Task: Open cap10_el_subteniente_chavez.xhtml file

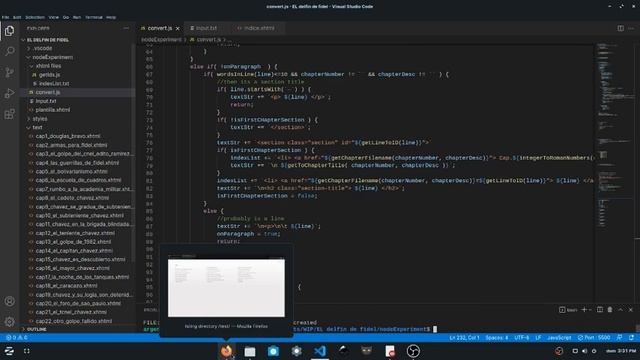Action: (79, 216)
